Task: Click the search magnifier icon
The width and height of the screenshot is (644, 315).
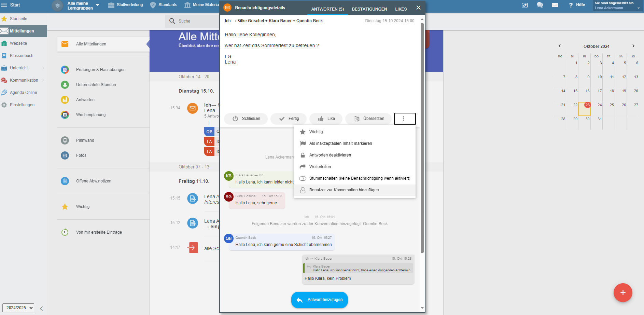Action: (172, 21)
